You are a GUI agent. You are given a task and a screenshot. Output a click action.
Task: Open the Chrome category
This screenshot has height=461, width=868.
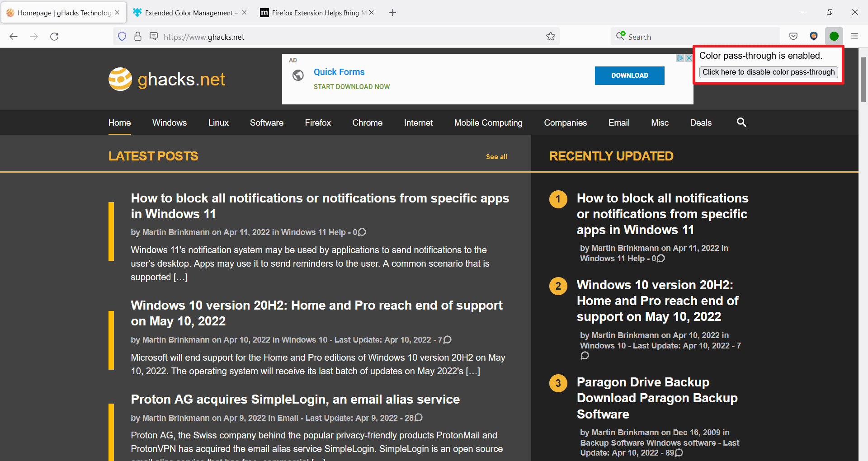click(368, 122)
